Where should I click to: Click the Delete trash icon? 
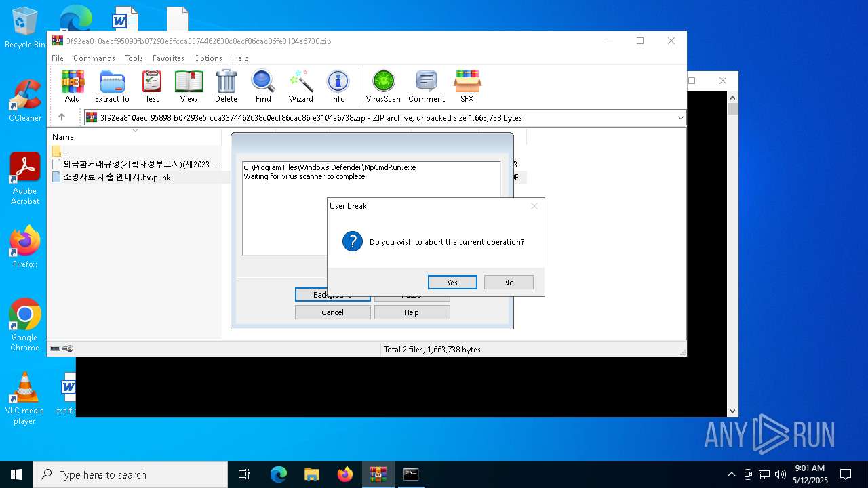(226, 86)
